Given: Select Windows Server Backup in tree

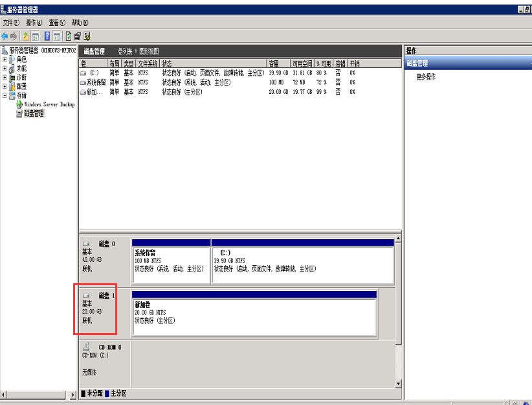Looking at the screenshot, I should [49, 104].
